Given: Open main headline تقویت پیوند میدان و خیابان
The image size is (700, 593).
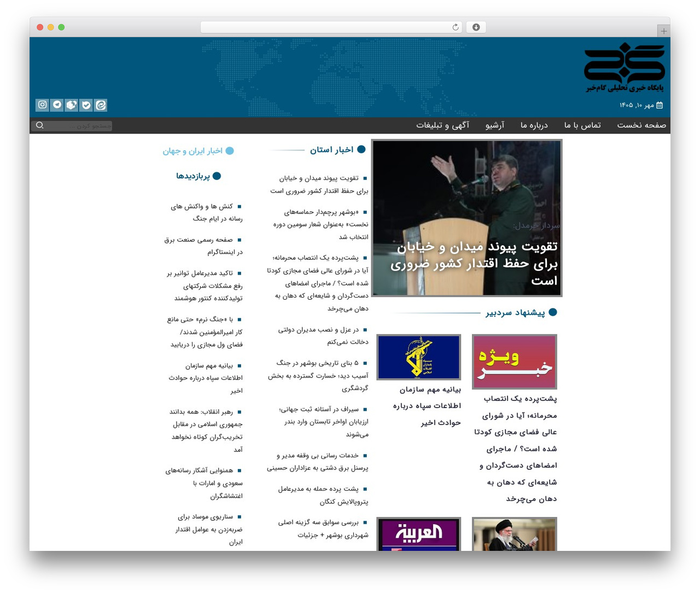Looking at the screenshot, I should pos(474,264).
